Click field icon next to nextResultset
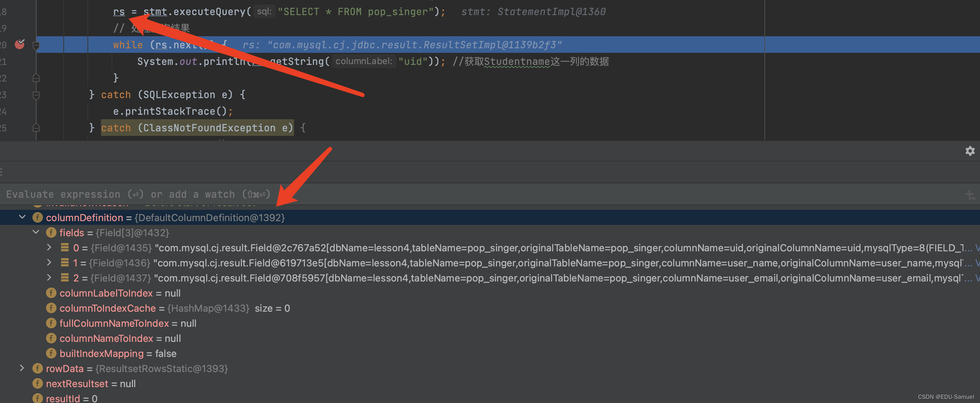The width and height of the screenshot is (980, 403). coord(37,384)
